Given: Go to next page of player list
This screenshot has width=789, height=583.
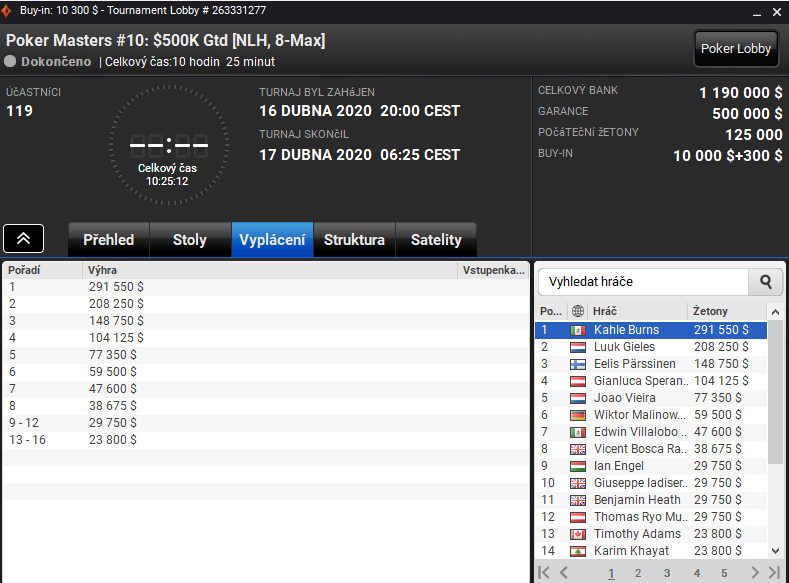Looking at the screenshot, I should 754,572.
